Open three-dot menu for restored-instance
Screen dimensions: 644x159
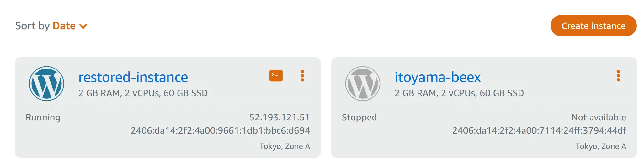tap(302, 76)
